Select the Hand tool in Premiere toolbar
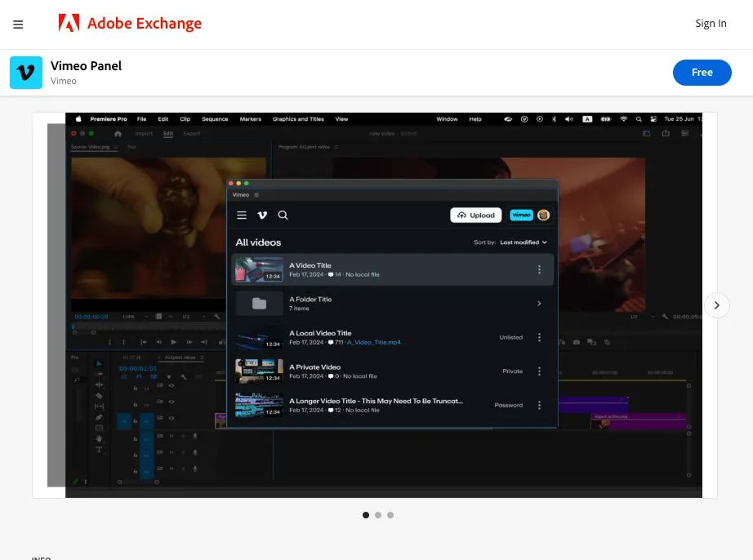The image size is (753, 560). (x=99, y=438)
